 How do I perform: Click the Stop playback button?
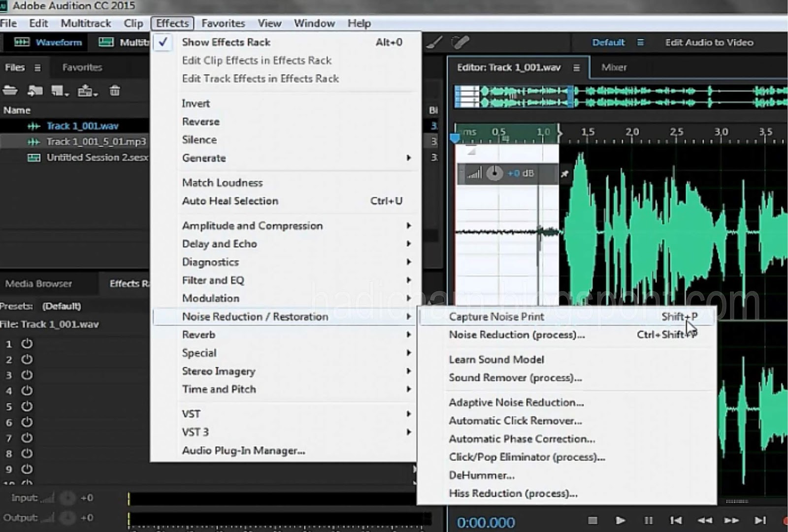click(x=592, y=520)
